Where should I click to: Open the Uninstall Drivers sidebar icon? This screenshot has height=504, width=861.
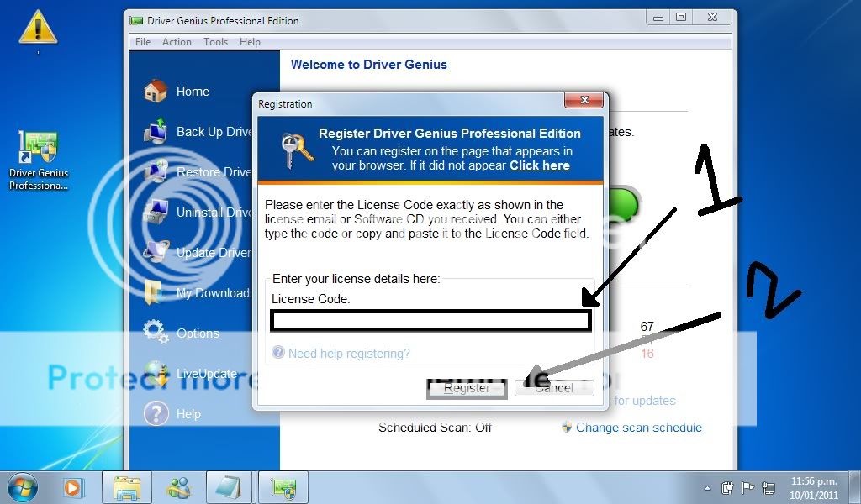156,213
